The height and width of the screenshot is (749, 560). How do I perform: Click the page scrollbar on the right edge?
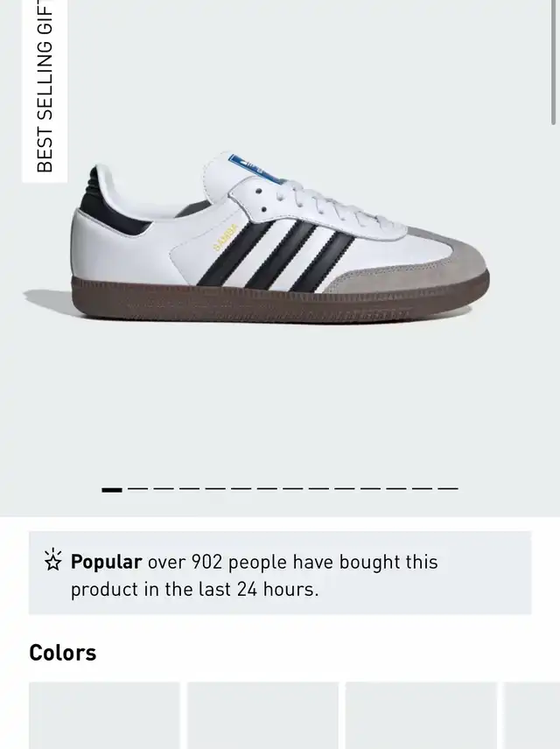click(x=554, y=62)
